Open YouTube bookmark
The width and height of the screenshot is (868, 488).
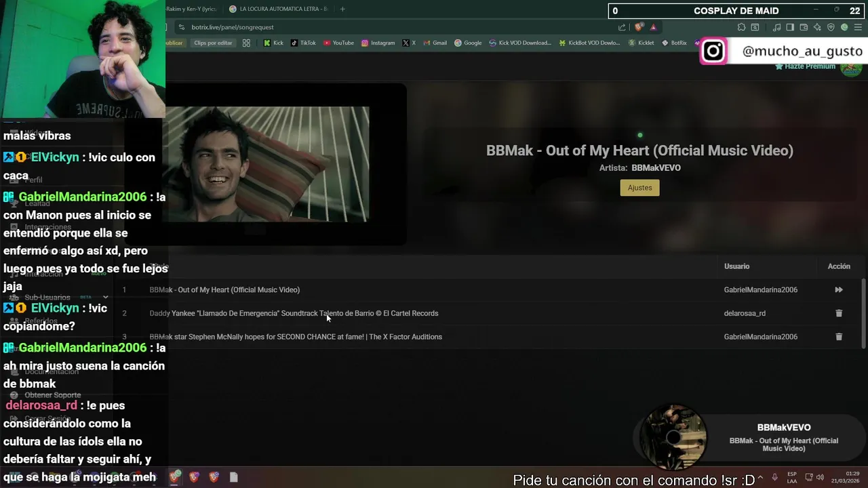pos(338,43)
